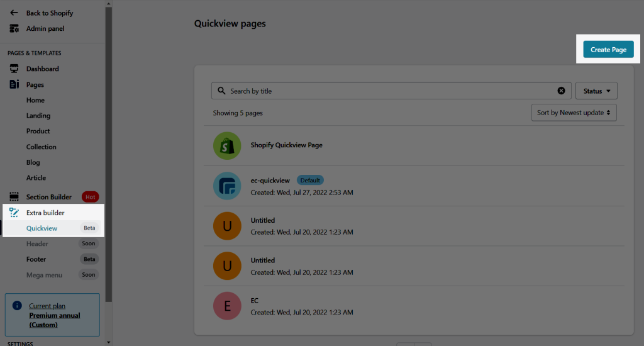This screenshot has width=644, height=346.
Task: Select Header builder item
Action: point(37,243)
